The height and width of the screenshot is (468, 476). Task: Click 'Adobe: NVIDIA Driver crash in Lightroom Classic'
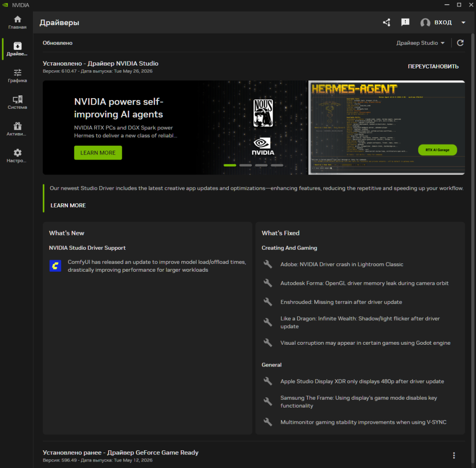pyautogui.click(x=342, y=264)
